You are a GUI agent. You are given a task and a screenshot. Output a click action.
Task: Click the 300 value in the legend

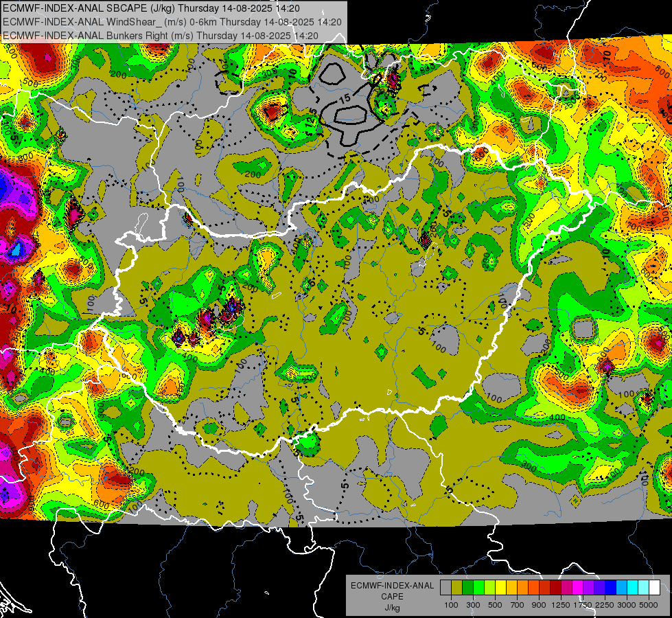(473, 605)
